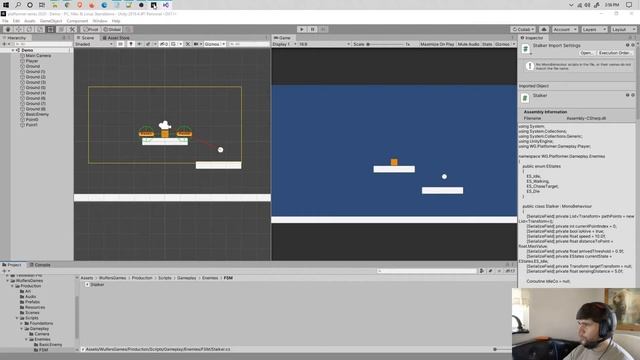Switch to the Game tab
The width and height of the screenshot is (640, 360).
[x=282, y=38]
